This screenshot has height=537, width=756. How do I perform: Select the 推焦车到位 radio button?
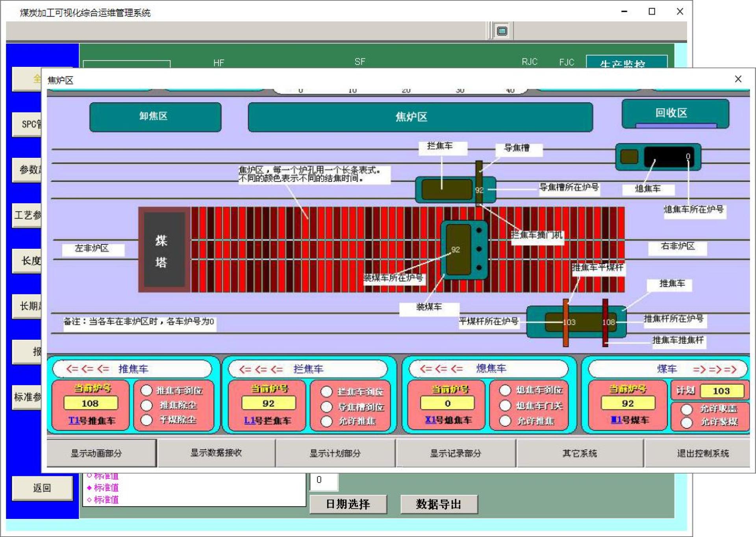[x=146, y=390]
